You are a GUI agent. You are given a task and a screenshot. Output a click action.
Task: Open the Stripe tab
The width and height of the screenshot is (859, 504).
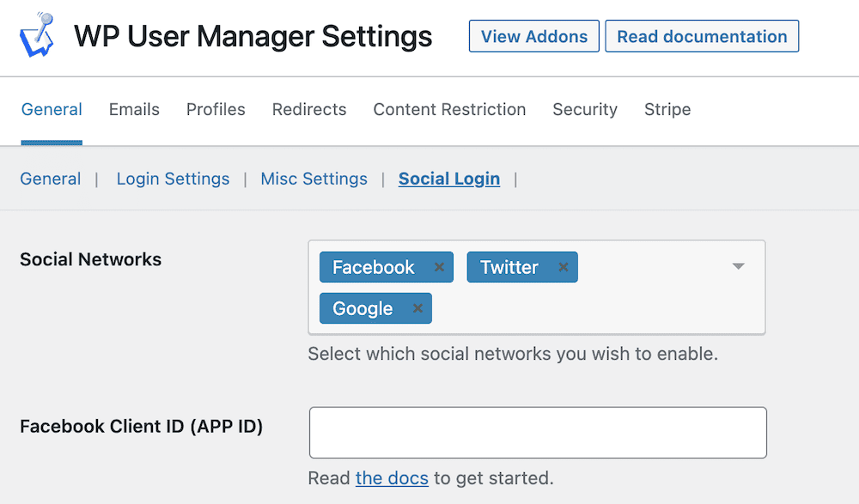667,110
